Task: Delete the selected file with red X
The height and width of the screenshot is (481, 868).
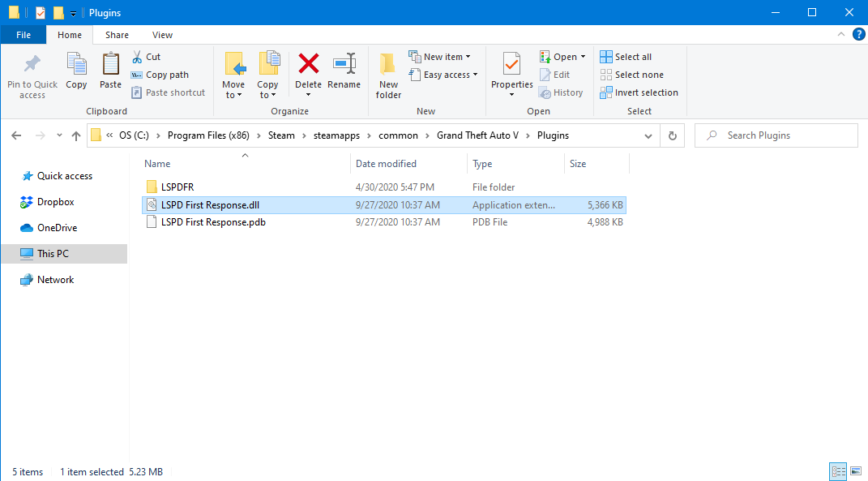Action: [x=308, y=64]
